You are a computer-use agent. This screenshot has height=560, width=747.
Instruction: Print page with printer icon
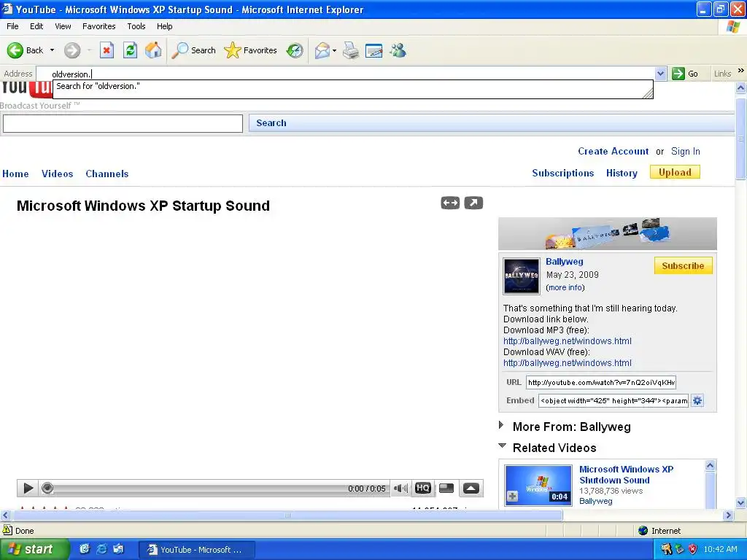click(x=351, y=50)
